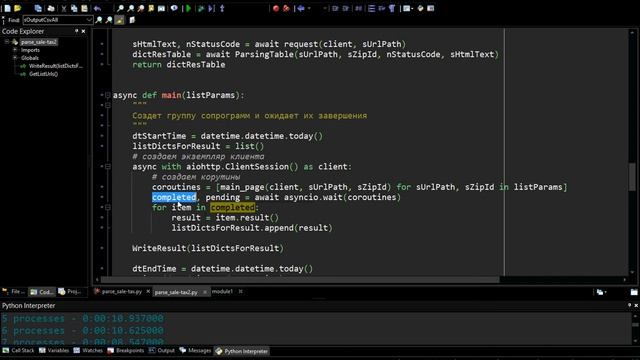640x360 pixels.
Task: Close the module1 tab
Action: [240, 291]
